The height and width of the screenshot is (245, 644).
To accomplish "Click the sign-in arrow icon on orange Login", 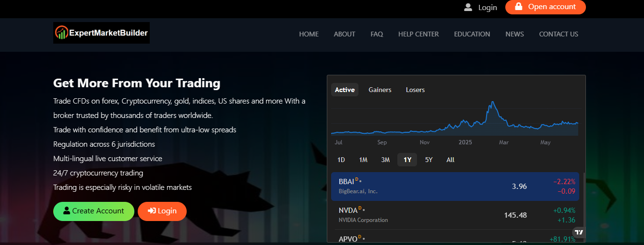I will [152, 211].
